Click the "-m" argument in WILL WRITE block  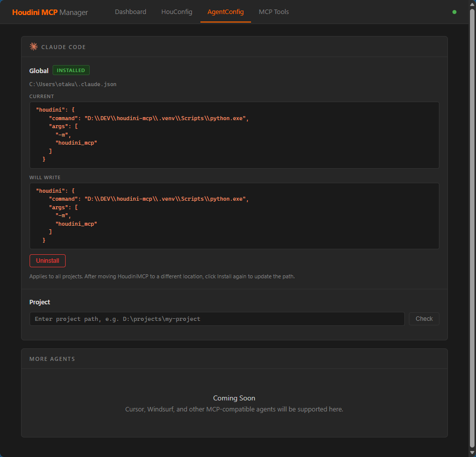(x=63, y=216)
